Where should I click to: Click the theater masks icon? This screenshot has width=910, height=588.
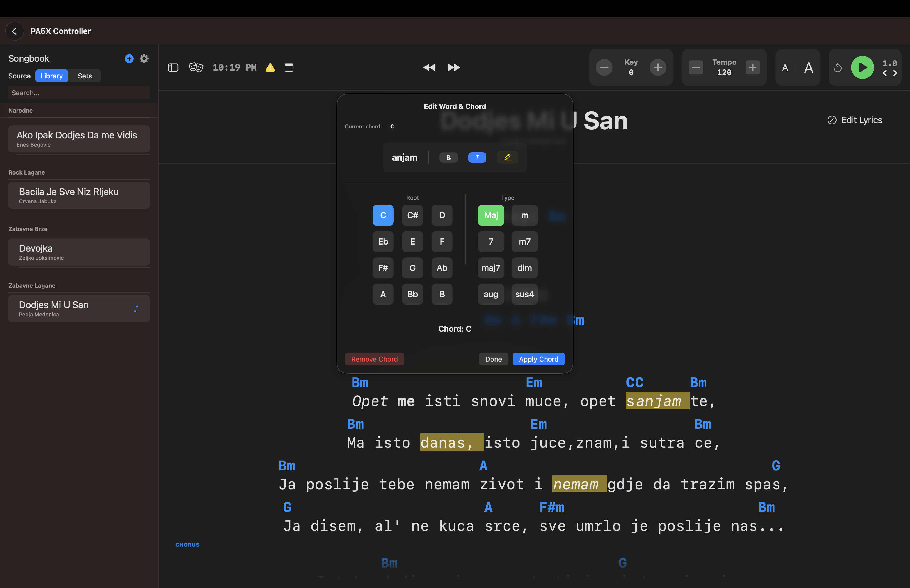coord(196,68)
